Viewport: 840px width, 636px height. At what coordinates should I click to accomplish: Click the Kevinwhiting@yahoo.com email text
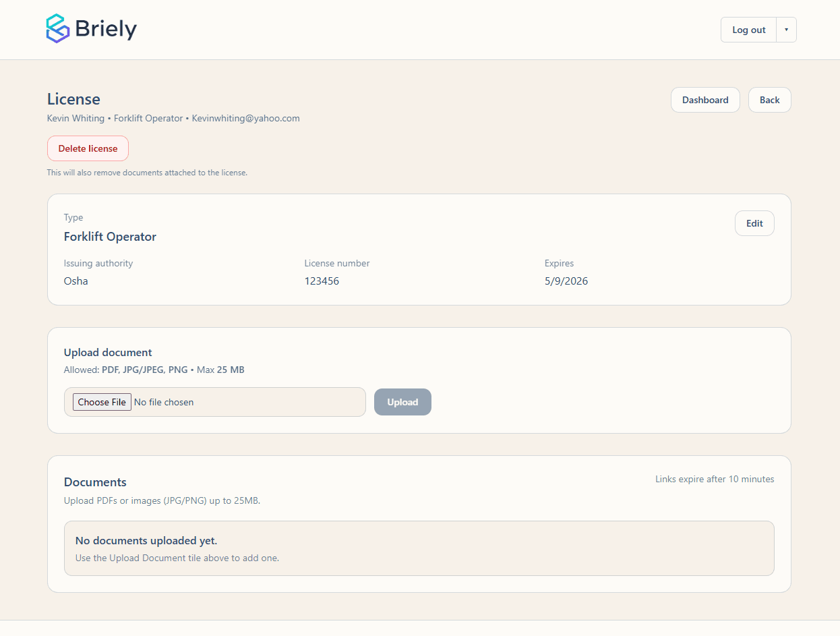tap(245, 118)
